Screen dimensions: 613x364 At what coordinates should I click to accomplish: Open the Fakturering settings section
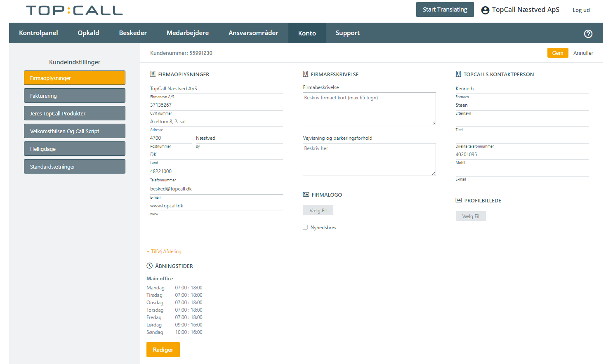pyautogui.click(x=75, y=96)
